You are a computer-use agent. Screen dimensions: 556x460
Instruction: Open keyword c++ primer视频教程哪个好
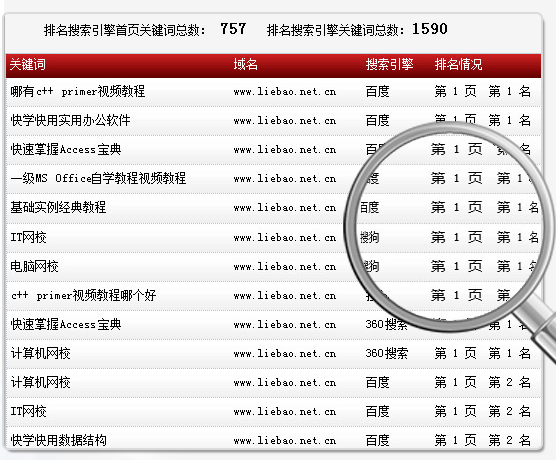(x=83, y=295)
